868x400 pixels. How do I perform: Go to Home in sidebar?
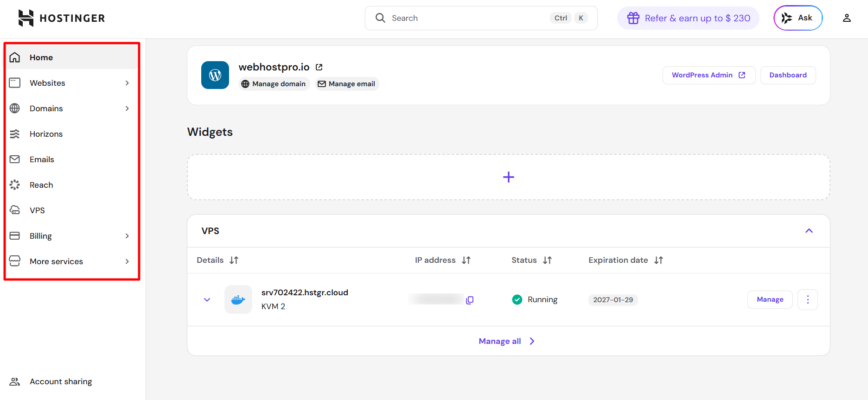72,57
